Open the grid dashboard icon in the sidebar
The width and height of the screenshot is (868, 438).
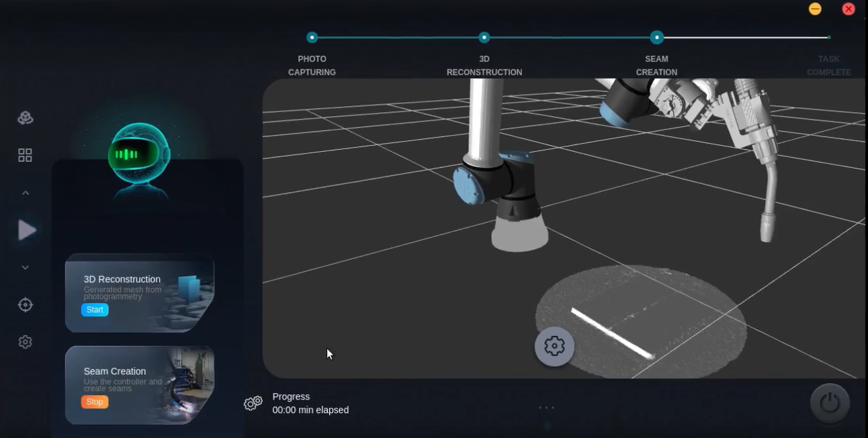25,155
